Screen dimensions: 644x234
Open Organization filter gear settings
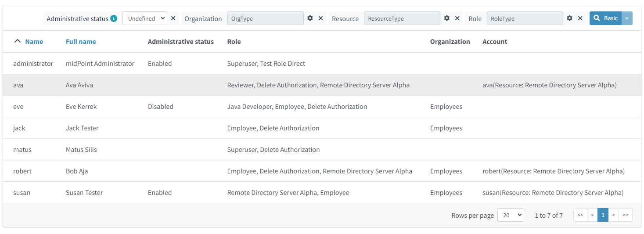tap(310, 18)
